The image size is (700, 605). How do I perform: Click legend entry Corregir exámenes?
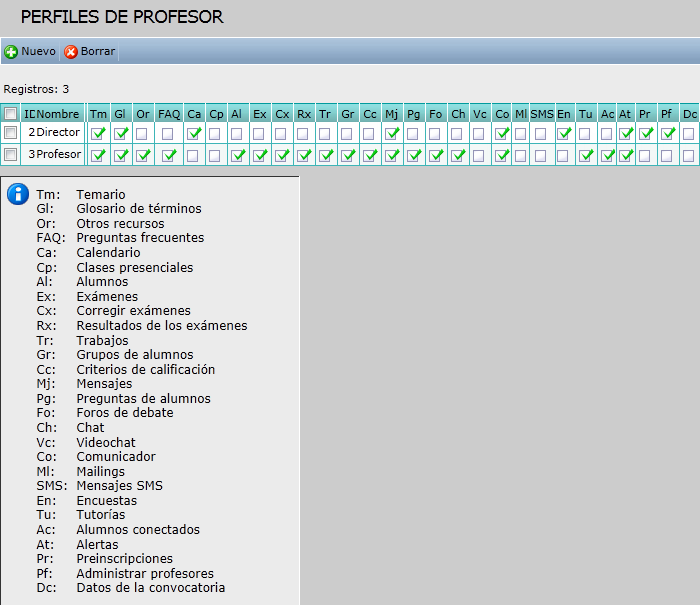tap(133, 311)
